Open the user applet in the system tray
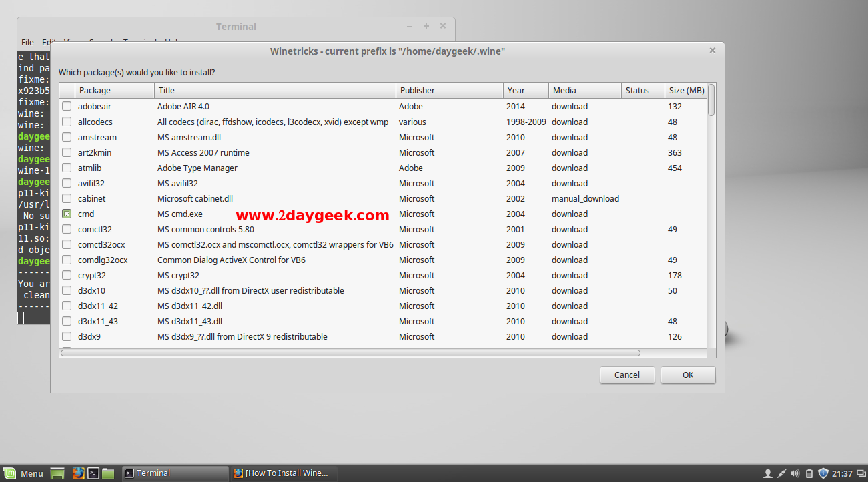The height and width of the screenshot is (482, 868). click(x=768, y=473)
